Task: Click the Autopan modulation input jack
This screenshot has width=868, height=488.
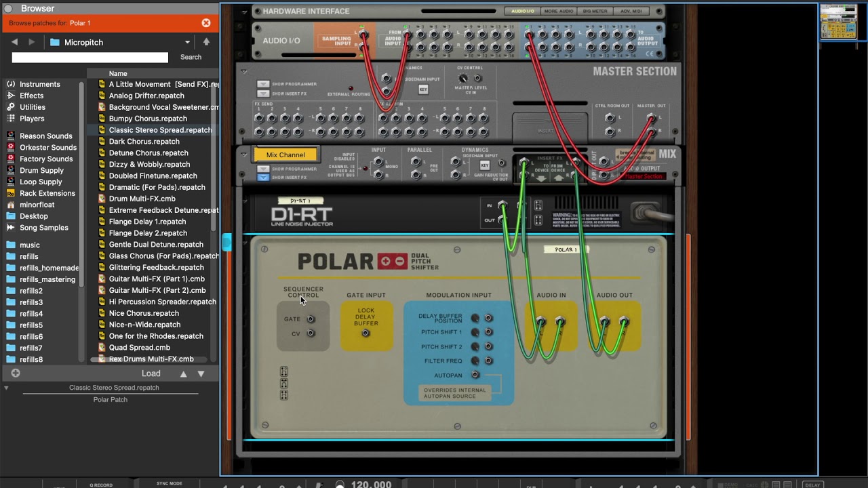Action: (x=475, y=375)
